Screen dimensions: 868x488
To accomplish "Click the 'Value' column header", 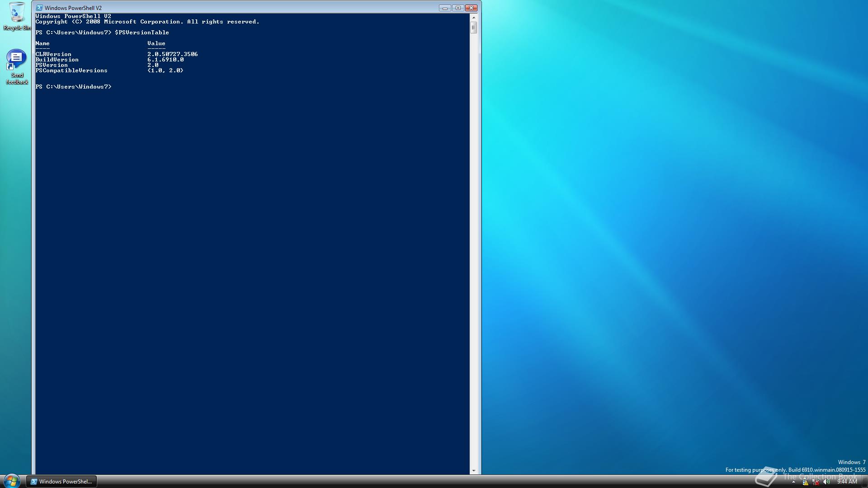I will pos(156,43).
